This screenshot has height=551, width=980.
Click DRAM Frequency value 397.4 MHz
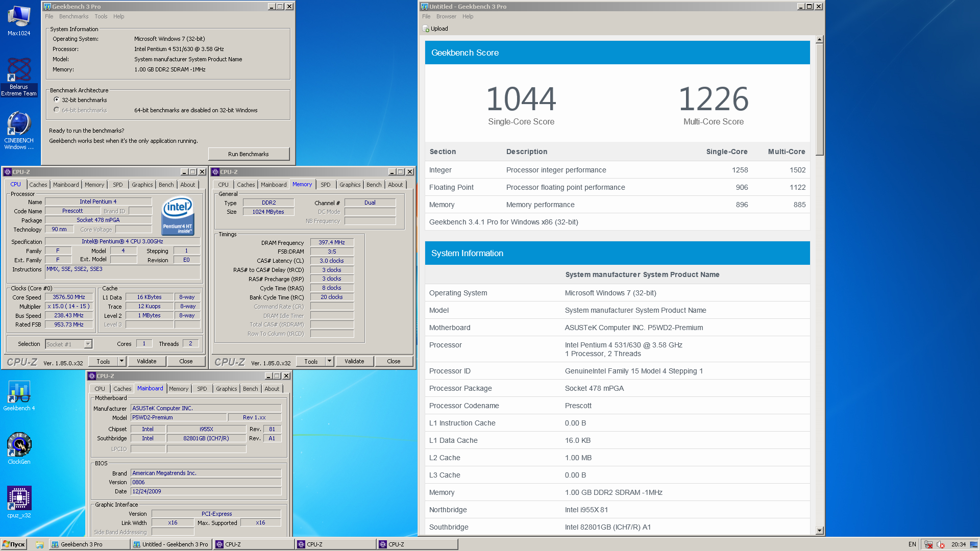coord(332,242)
